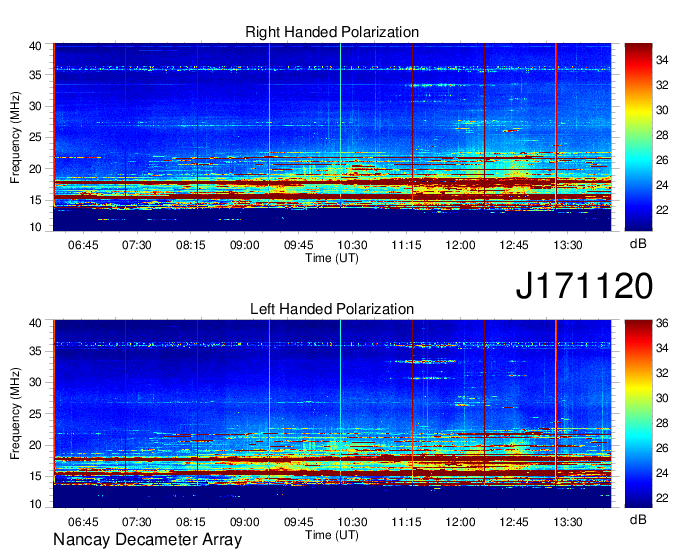Click 12:00 time tick under Right Handed plot
The width and height of the screenshot is (680, 552).
(x=460, y=245)
